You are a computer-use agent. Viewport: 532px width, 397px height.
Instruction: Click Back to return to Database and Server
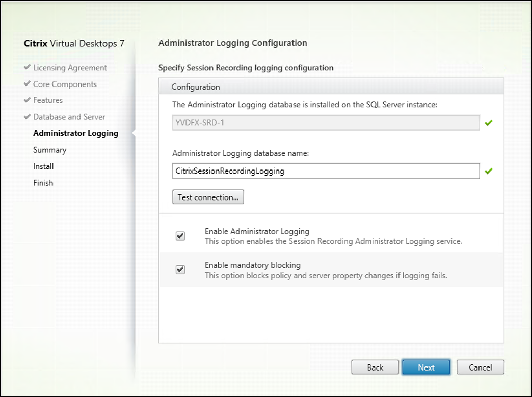(x=375, y=366)
